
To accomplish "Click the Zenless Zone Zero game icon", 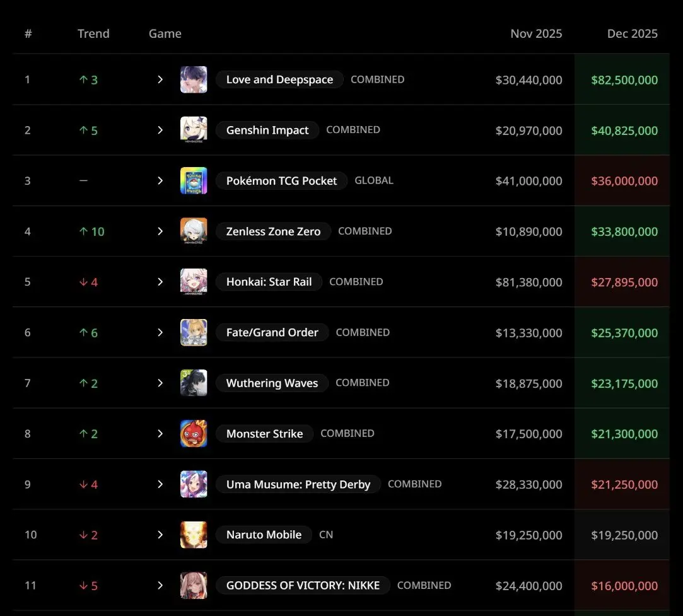I will [x=194, y=231].
